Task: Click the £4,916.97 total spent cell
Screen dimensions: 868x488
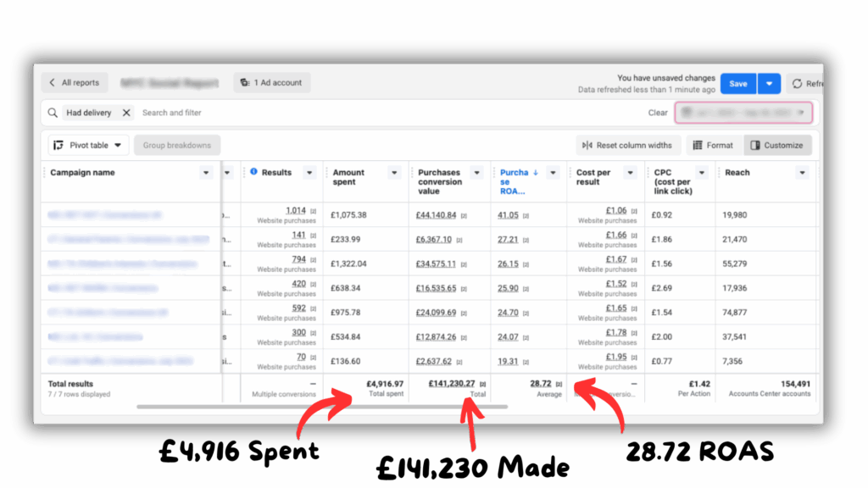Action: (x=385, y=384)
